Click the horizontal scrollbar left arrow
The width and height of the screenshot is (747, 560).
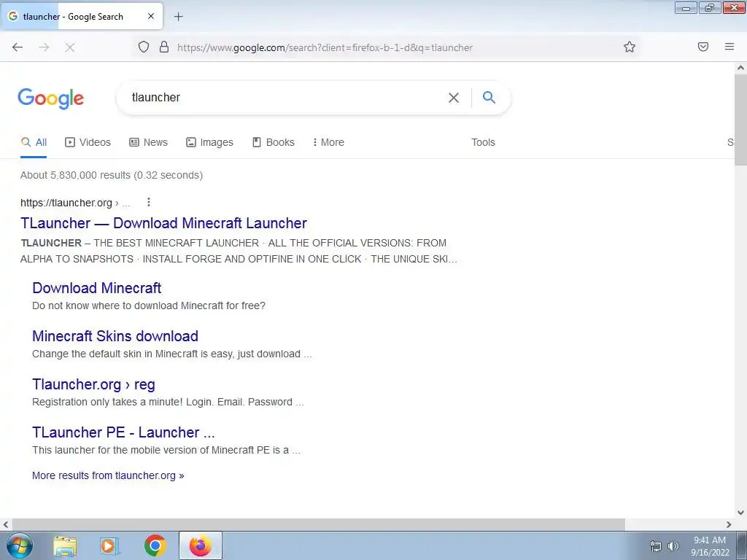click(x=6, y=524)
